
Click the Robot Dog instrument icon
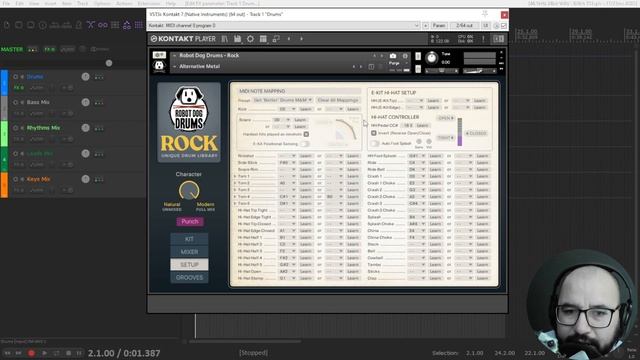click(159, 66)
